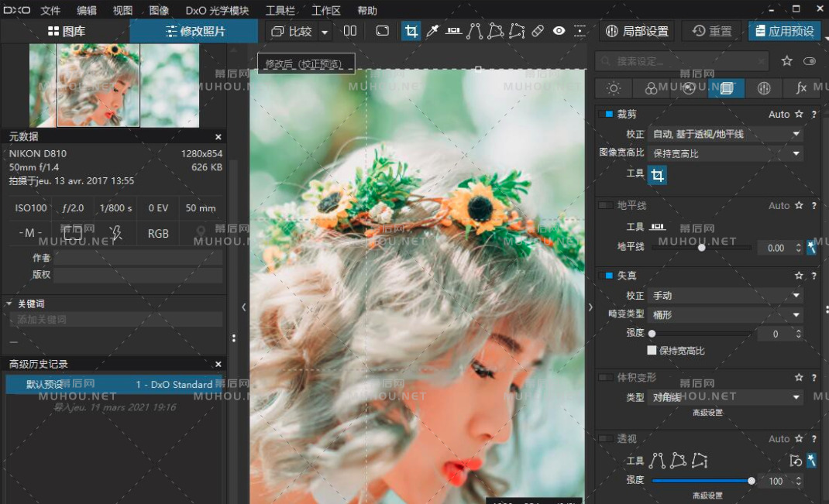Screen dimensions: 829x504
Task: Choose the force parallels perspective tool in the toolbar
Action: 474,31
